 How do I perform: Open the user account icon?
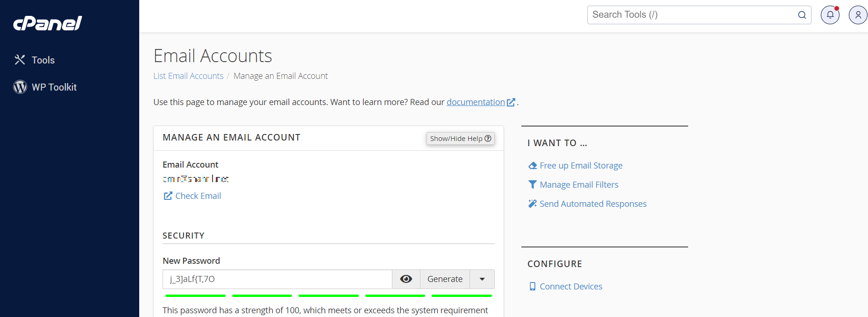pyautogui.click(x=858, y=15)
